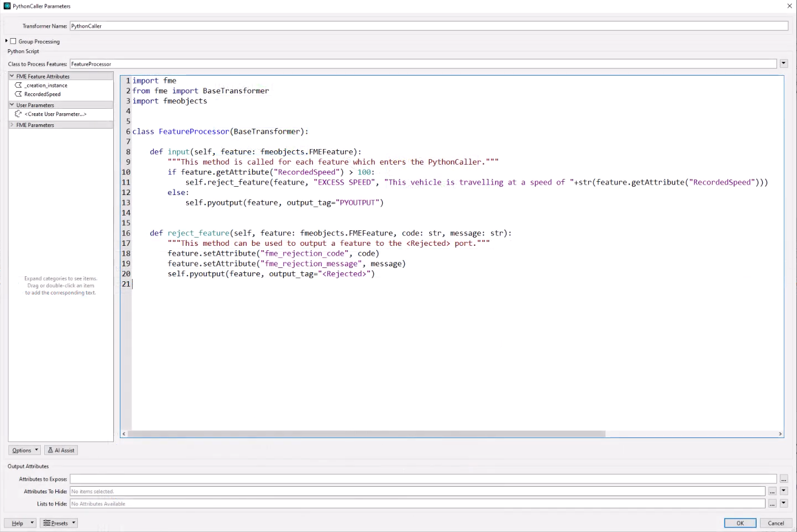This screenshot has height=532, width=797.
Task: Click the 'class FeatureProcessor' code line
Action: click(220, 131)
